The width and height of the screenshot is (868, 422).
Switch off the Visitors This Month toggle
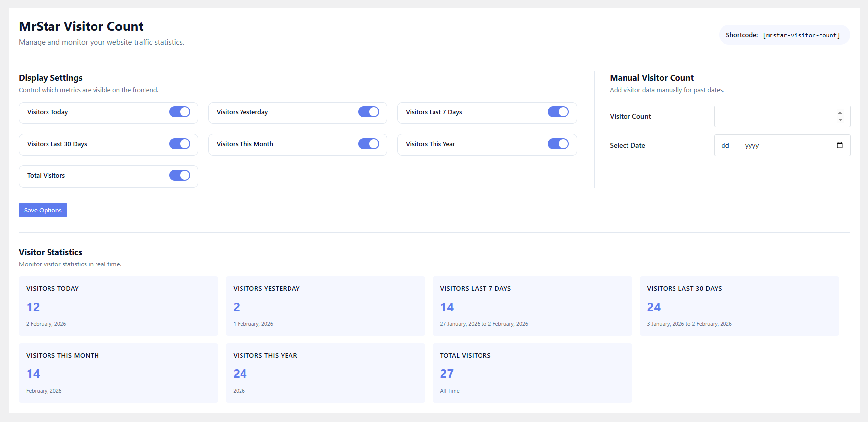[368, 144]
